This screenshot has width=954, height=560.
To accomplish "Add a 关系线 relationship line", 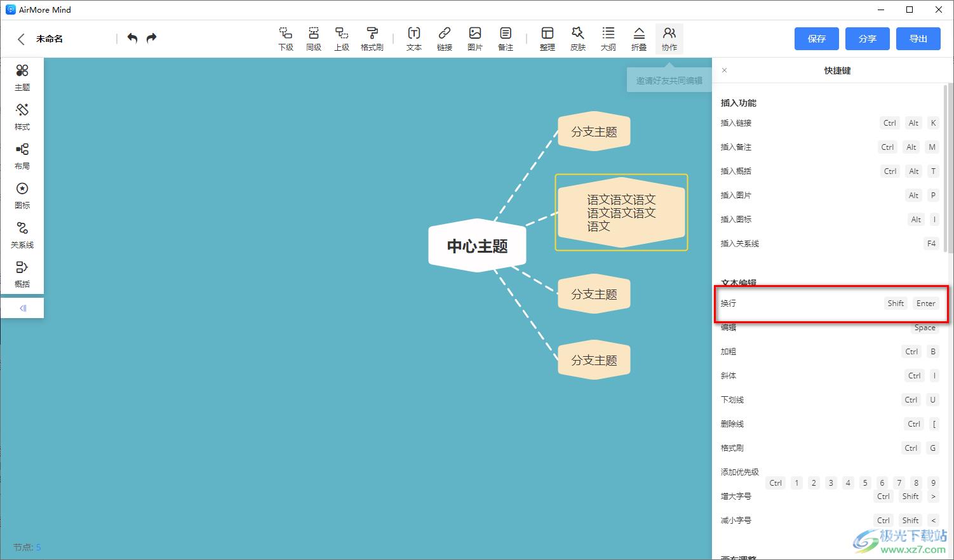I will (22, 235).
